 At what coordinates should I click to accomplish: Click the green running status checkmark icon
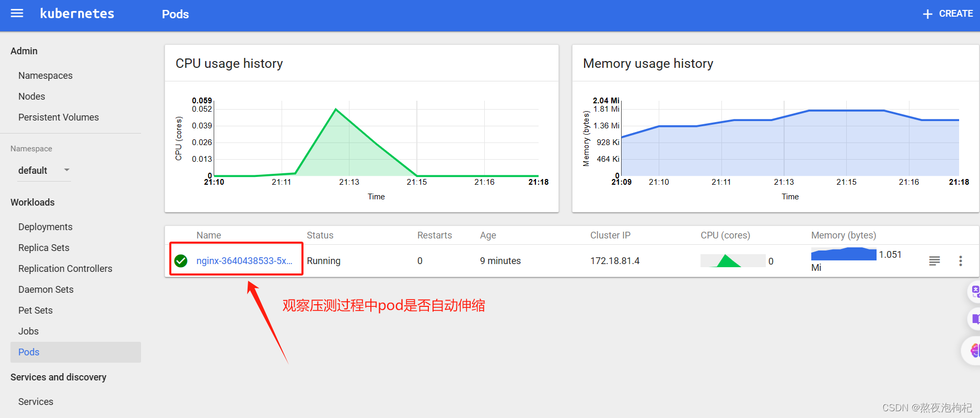tap(181, 261)
